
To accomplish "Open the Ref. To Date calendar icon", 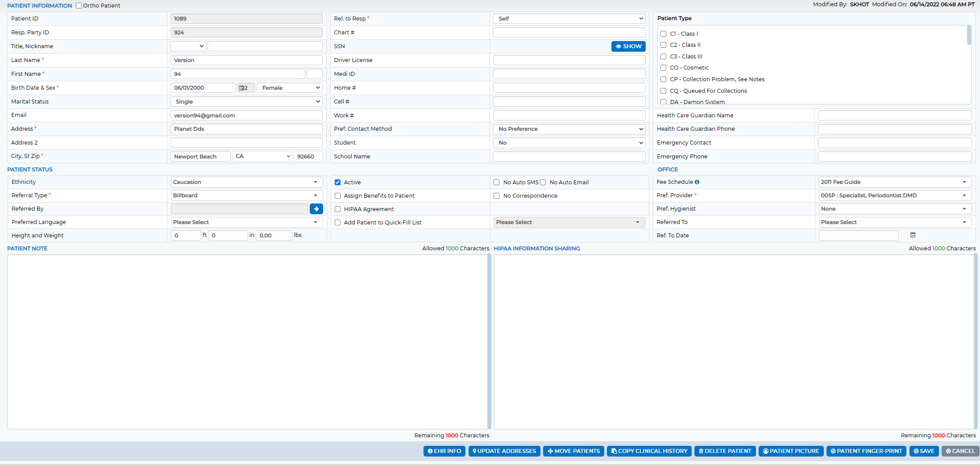I will pyautogui.click(x=913, y=235).
